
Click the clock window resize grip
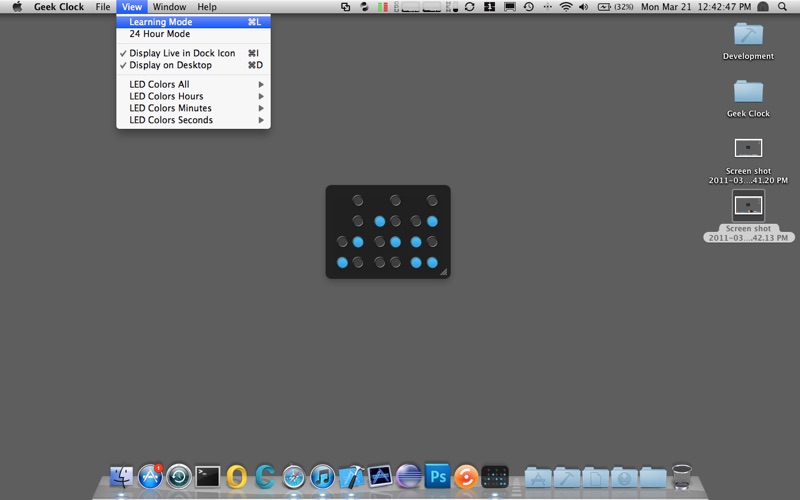443,272
